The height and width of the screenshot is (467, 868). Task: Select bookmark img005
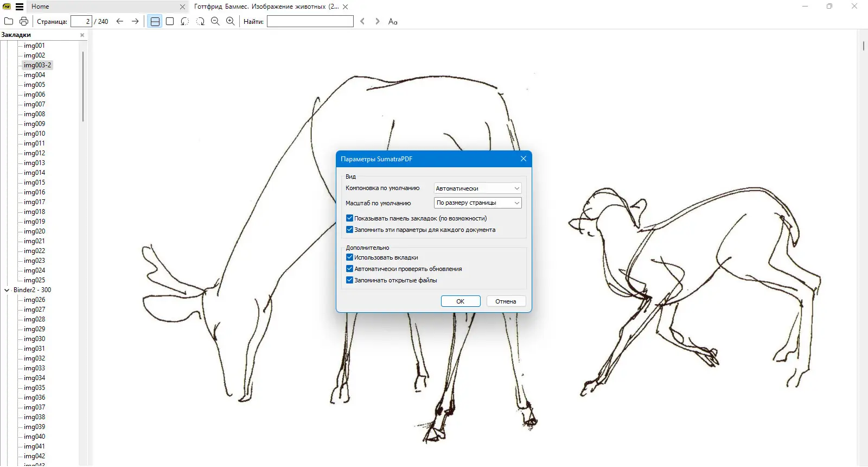(x=34, y=85)
